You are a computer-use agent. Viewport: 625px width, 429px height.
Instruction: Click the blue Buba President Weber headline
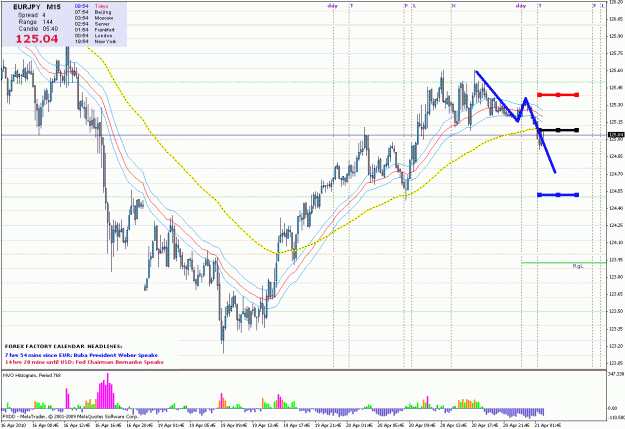click(x=81, y=355)
